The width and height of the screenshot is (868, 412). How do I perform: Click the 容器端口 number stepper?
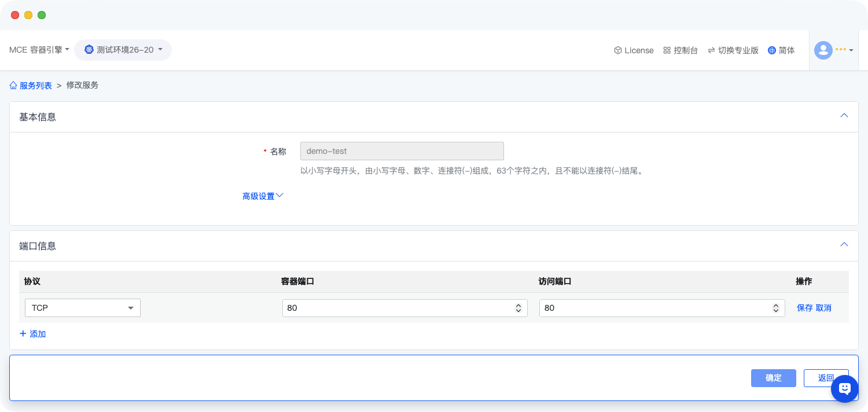518,308
